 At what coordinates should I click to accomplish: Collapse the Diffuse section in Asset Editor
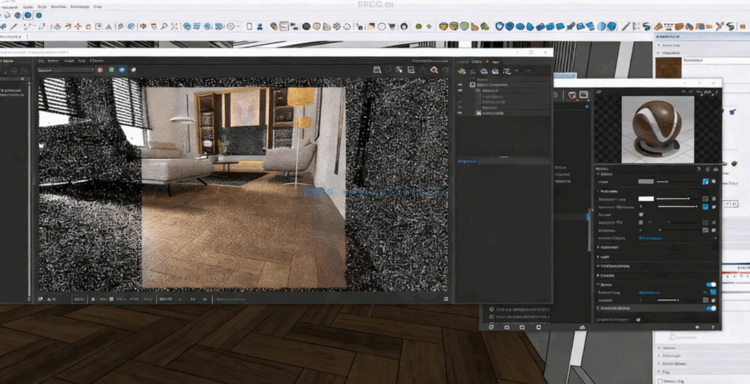coord(598,175)
